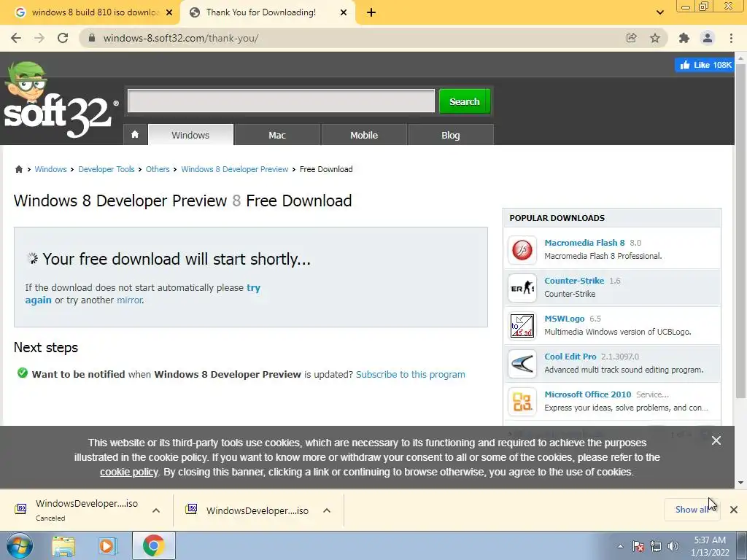This screenshot has width=747, height=560.
Task: Open the Blog navigation tab
Action: click(x=451, y=135)
